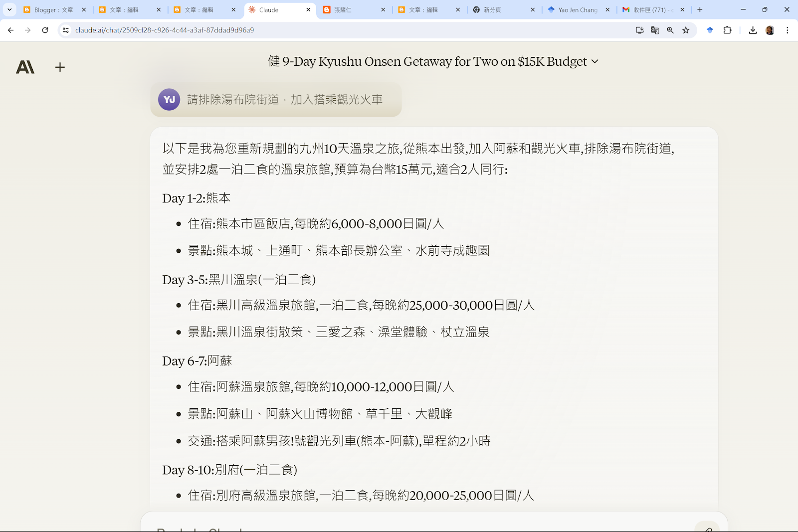Close the Yao Jen Chang tab
The height and width of the screenshot is (532, 798).
pyautogui.click(x=607, y=9)
